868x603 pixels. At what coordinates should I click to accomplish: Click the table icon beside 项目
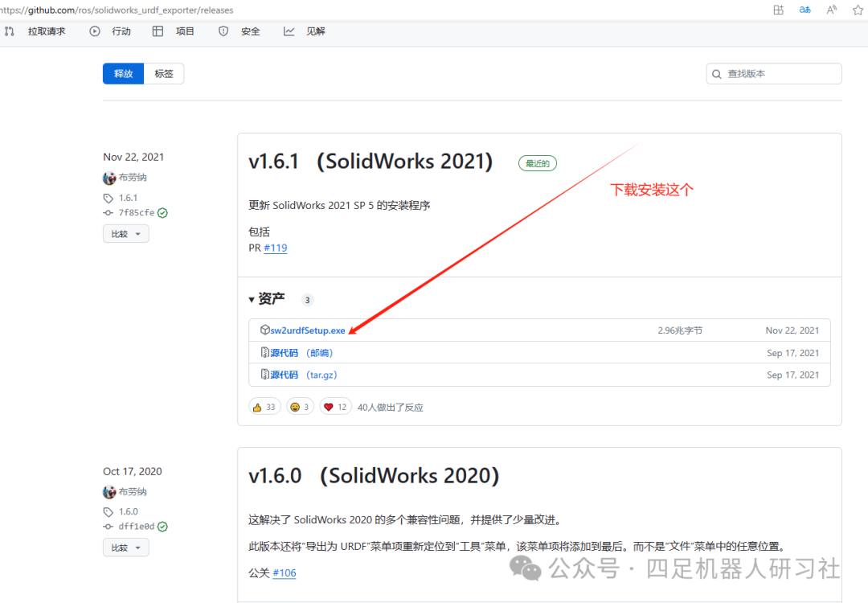[x=158, y=31]
